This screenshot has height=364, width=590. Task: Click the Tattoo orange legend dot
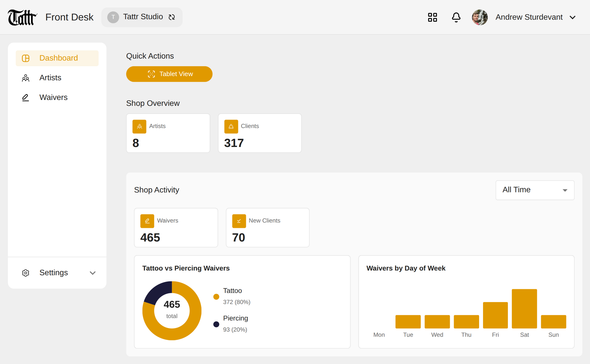coord(216,296)
